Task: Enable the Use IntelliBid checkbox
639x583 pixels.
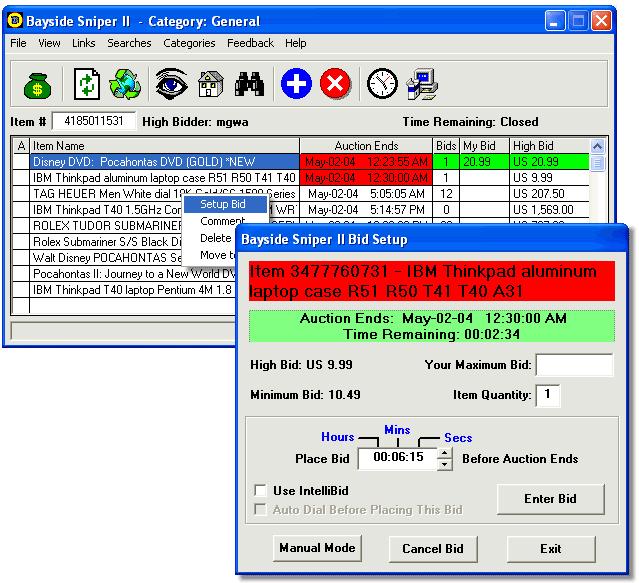Action: [x=260, y=490]
